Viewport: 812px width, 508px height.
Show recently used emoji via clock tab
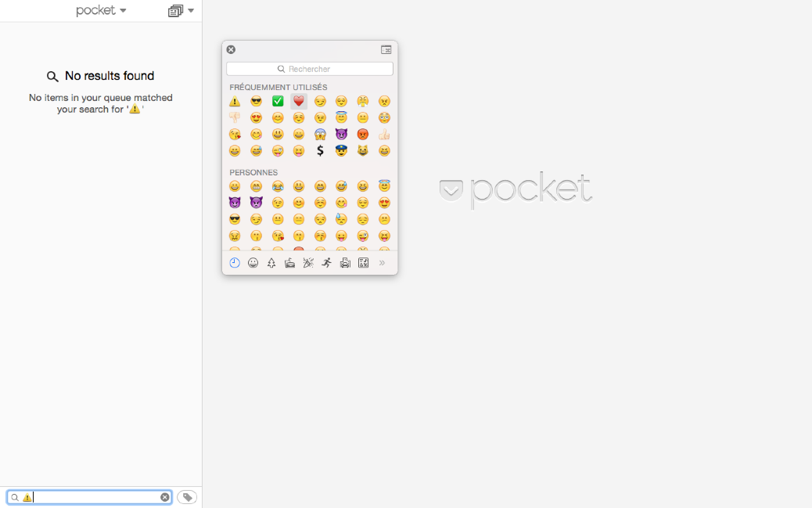click(235, 263)
